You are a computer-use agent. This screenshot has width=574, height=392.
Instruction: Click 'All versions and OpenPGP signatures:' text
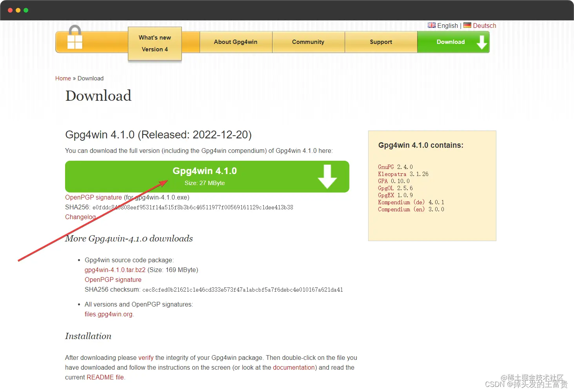pyautogui.click(x=139, y=304)
